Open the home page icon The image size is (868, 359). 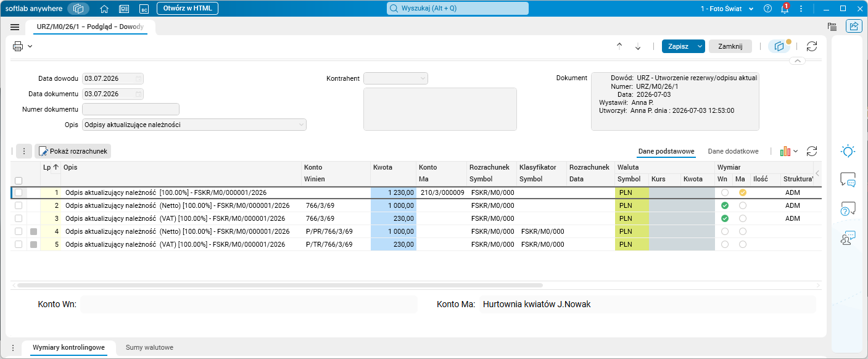pos(104,9)
